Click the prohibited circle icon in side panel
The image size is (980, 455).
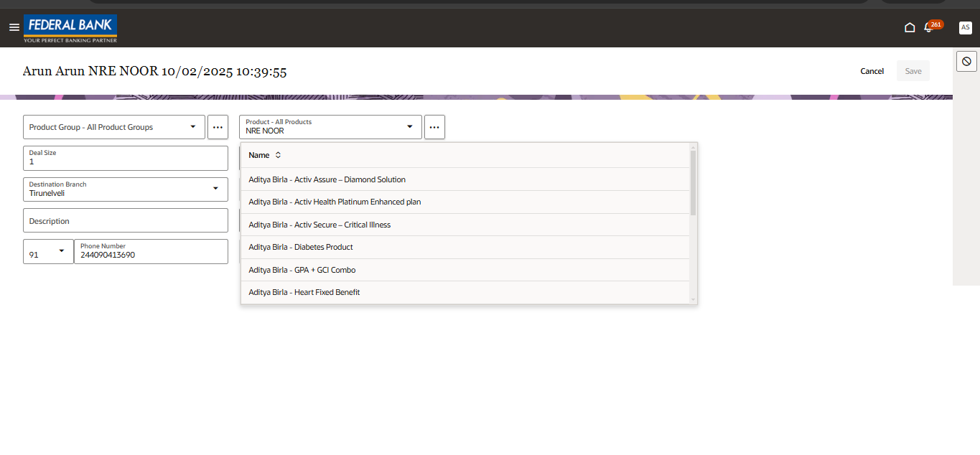point(966,62)
